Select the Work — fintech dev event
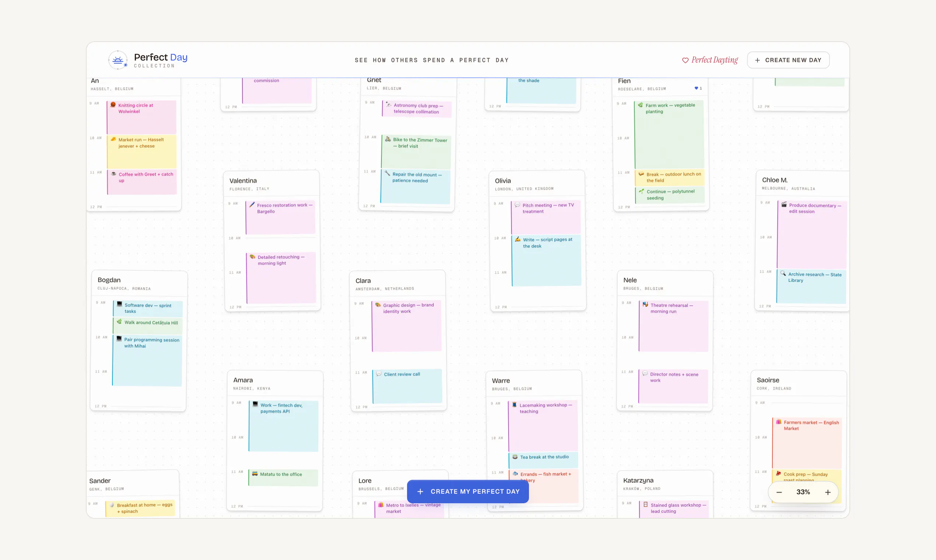 pyautogui.click(x=283, y=426)
